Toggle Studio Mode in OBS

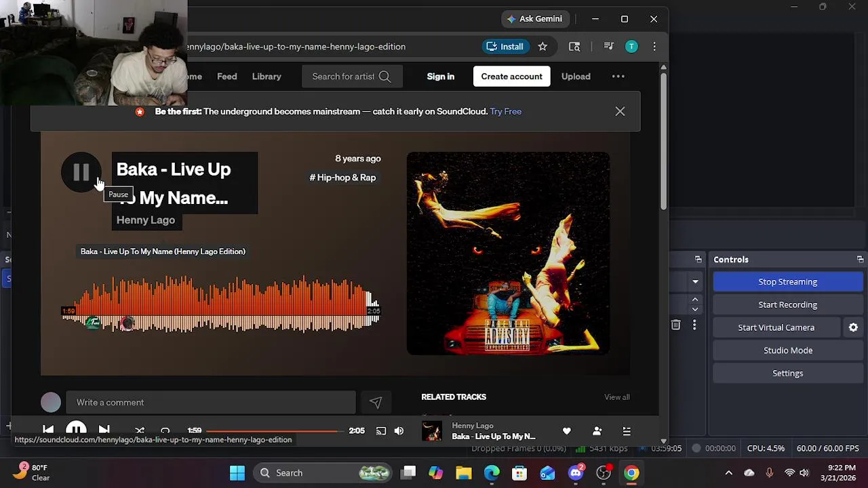click(x=788, y=350)
